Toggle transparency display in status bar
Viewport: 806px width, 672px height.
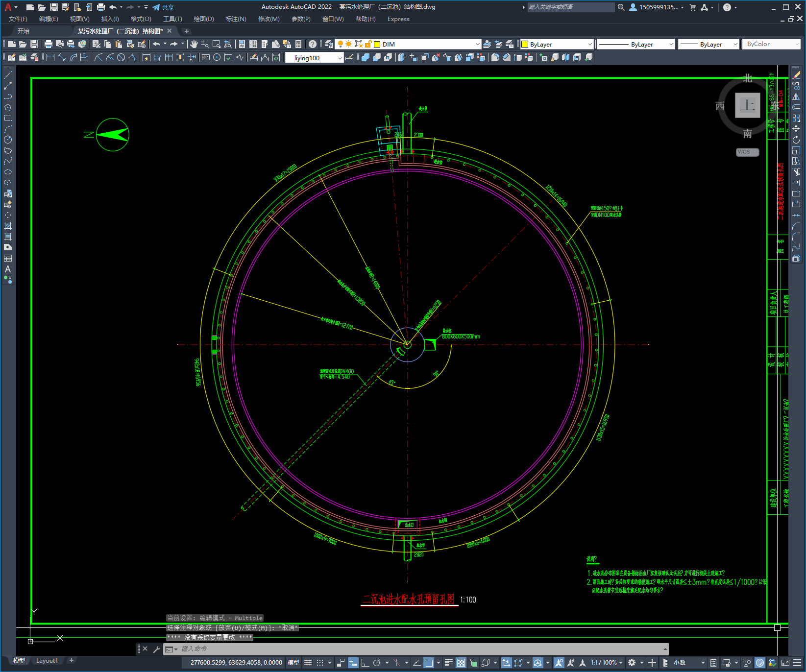click(461, 663)
